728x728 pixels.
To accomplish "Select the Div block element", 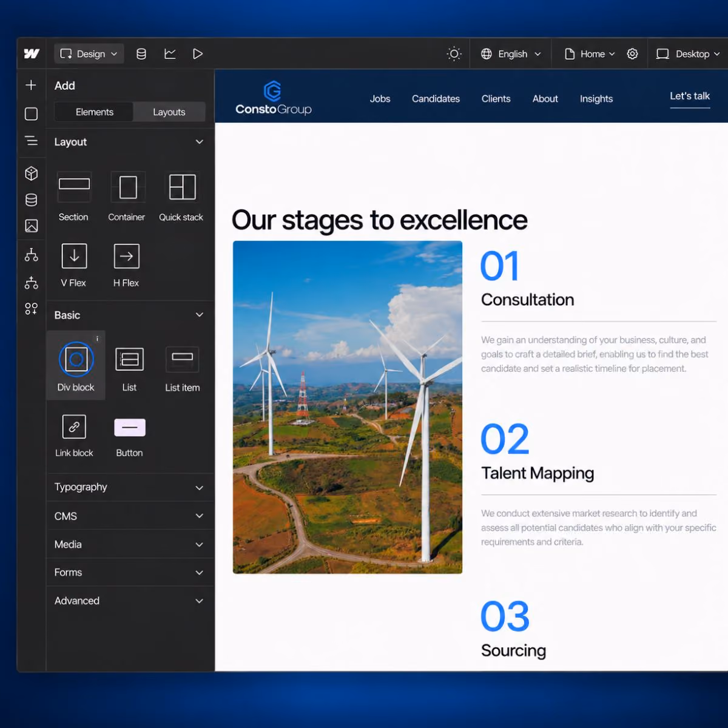I will (76, 365).
